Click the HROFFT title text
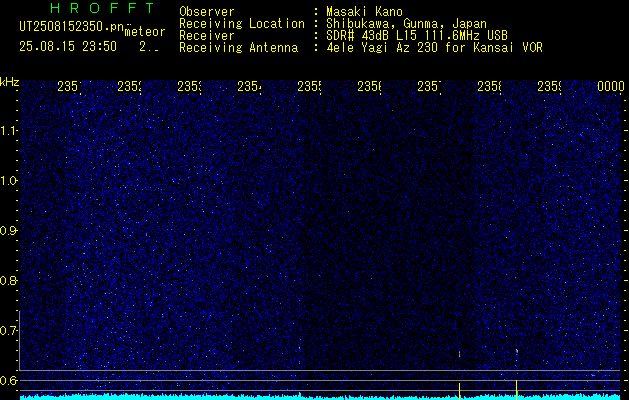 (x=102, y=8)
